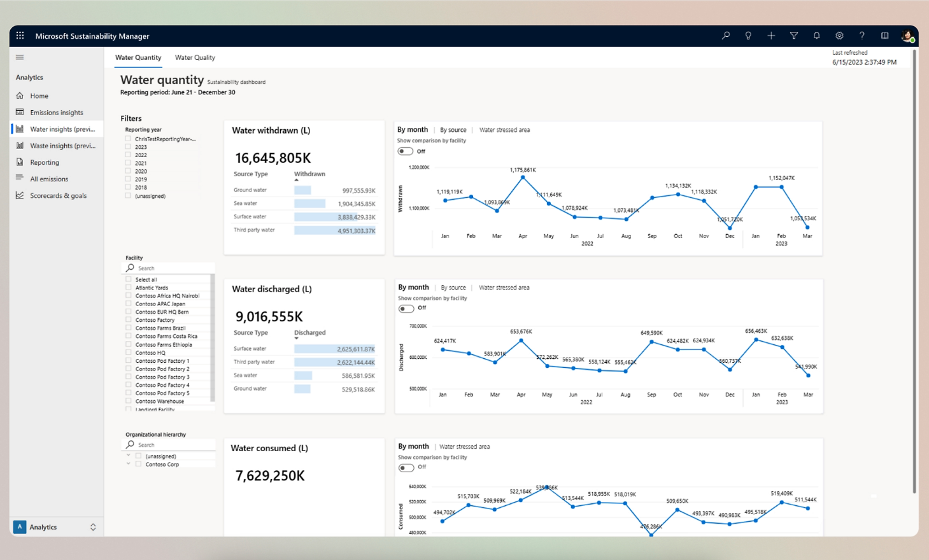Viewport: 929px width, 560px height.
Task: Expand the (unassigned) hierarchy node
Action: (129, 456)
